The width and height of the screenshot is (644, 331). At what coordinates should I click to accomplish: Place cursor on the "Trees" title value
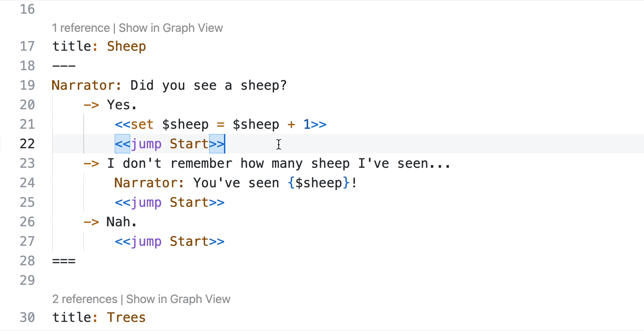click(126, 317)
